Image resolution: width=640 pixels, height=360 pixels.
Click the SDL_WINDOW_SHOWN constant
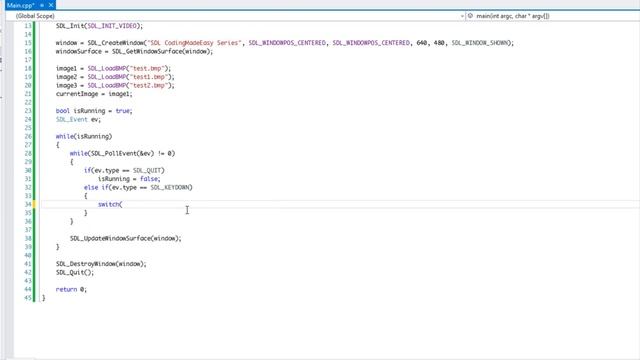click(x=479, y=43)
